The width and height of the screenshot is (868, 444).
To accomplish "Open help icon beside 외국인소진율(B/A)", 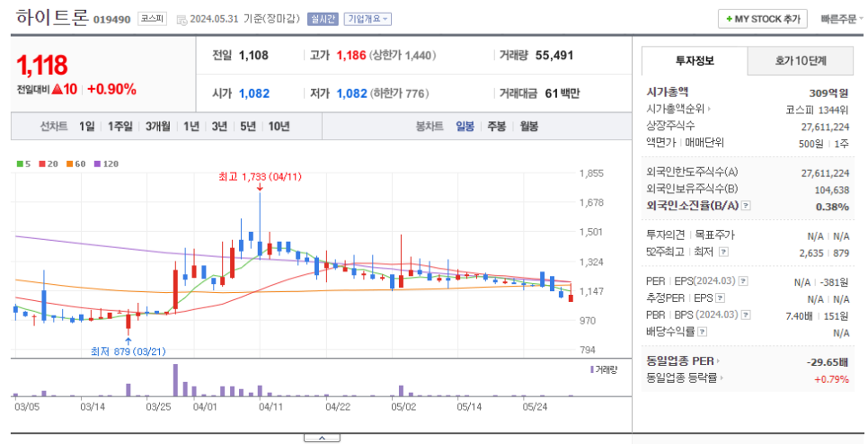I will [746, 206].
